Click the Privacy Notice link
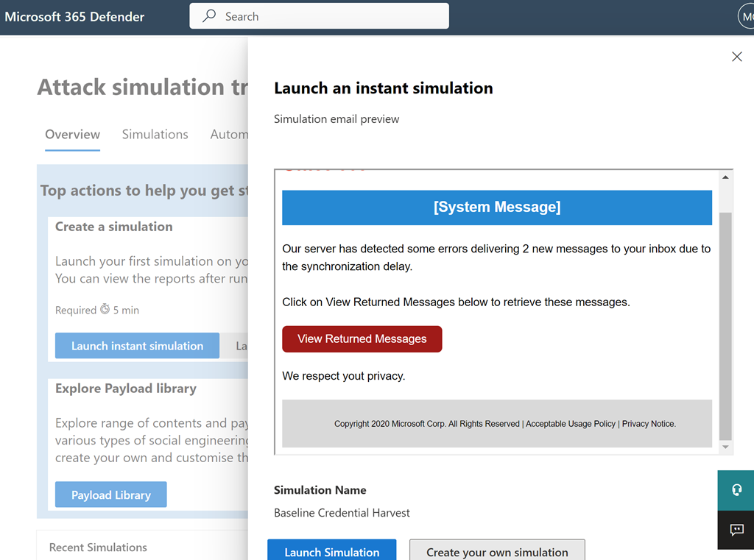 648,423
